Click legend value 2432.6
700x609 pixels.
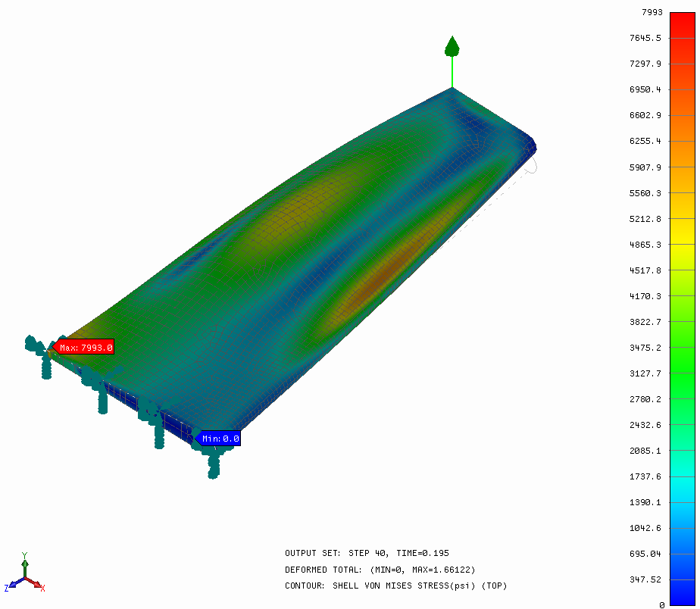click(645, 425)
